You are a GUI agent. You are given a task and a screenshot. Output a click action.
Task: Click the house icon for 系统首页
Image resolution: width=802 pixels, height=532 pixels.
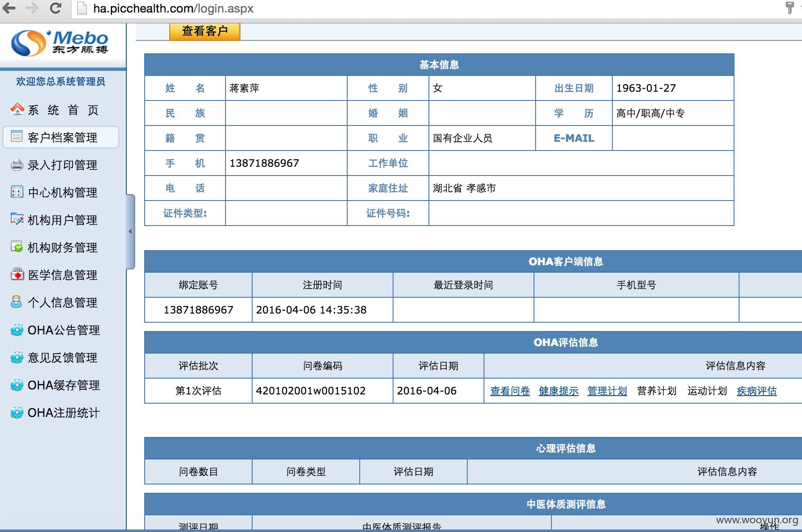click(x=17, y=109)
